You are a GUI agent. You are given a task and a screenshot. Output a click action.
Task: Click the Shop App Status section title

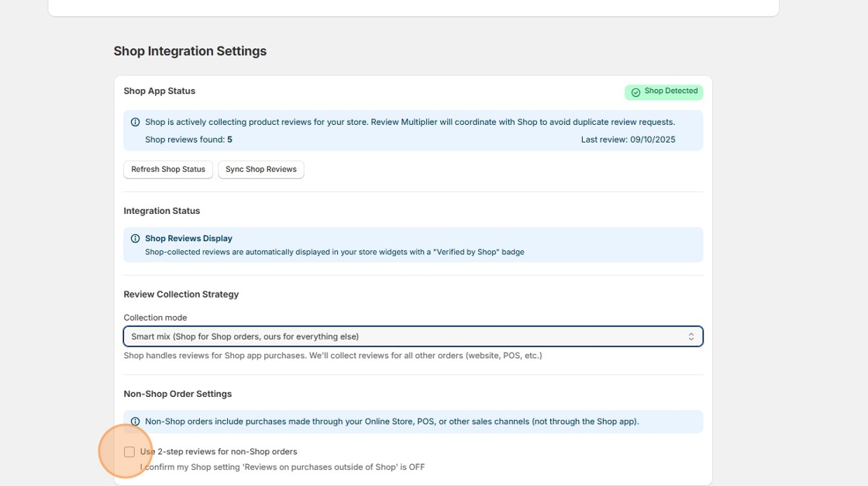(x=159, y=91)
